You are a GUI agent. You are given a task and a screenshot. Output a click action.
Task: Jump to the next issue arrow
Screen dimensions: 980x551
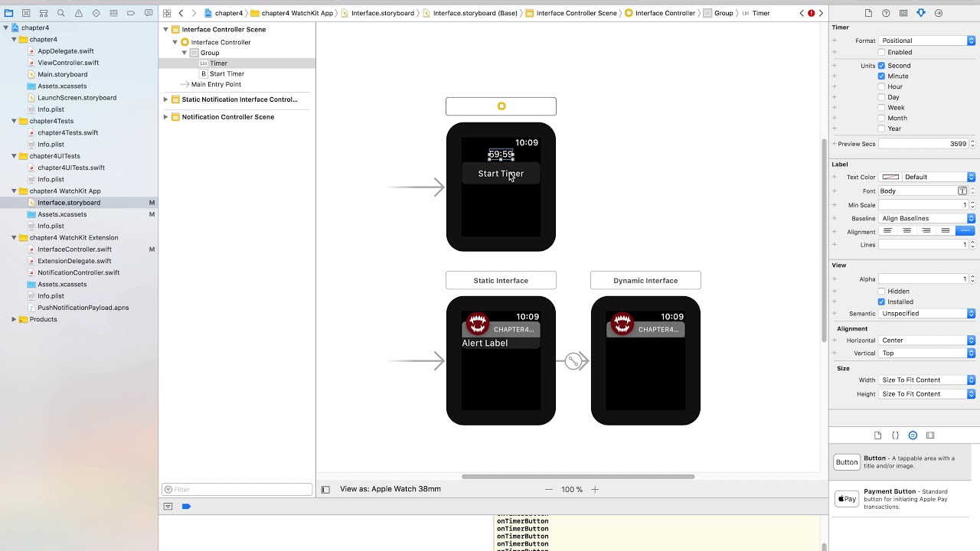821,13
